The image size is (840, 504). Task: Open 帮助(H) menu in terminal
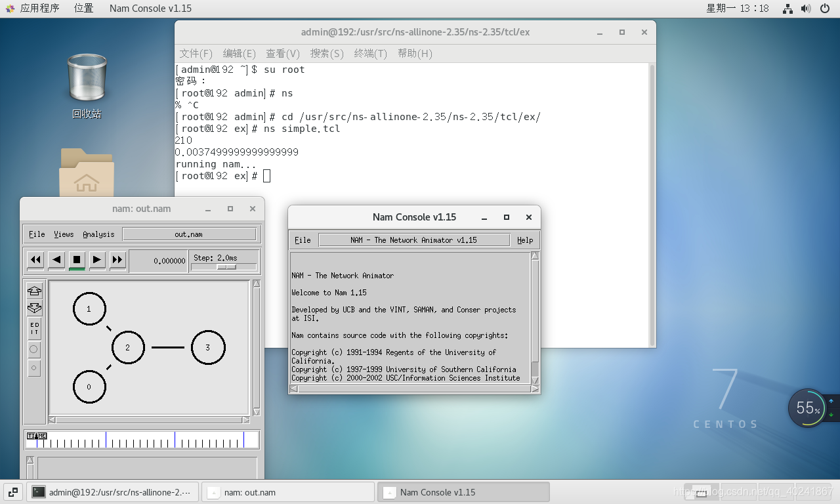(415, 53)
